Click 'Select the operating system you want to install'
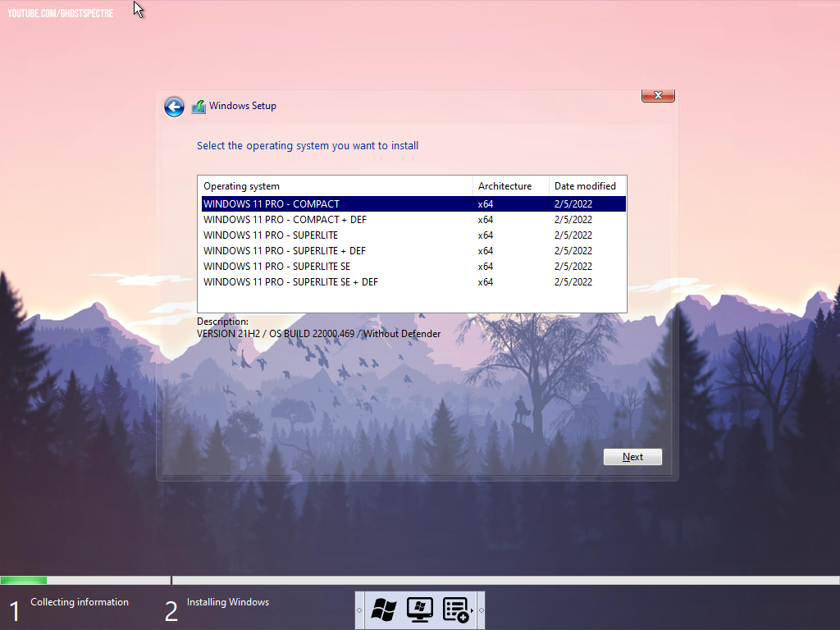The image size is (840, 630). click(308, 146)
